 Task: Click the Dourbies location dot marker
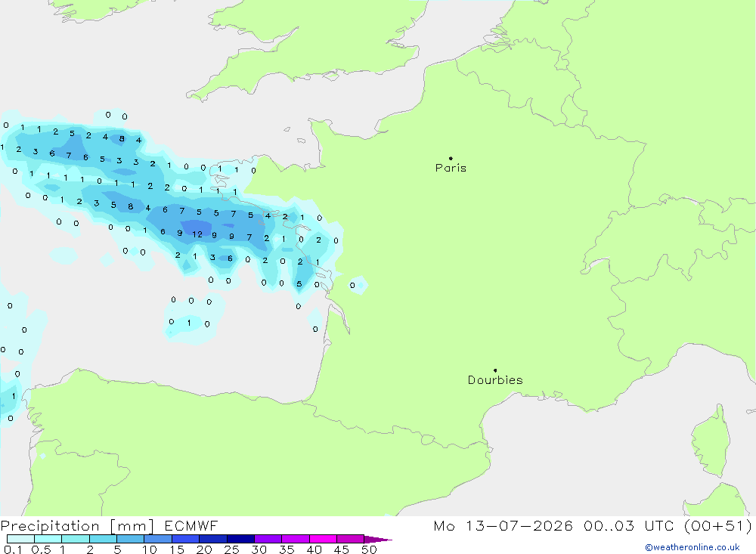click(x=495, y=370)
